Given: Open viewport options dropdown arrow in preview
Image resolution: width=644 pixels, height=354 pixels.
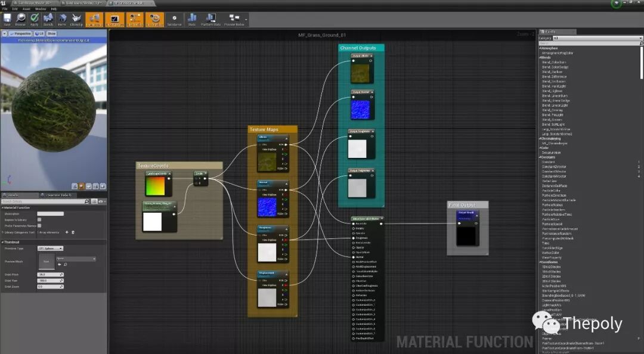Looking at the screenshot, I should (x=5, y=33).
